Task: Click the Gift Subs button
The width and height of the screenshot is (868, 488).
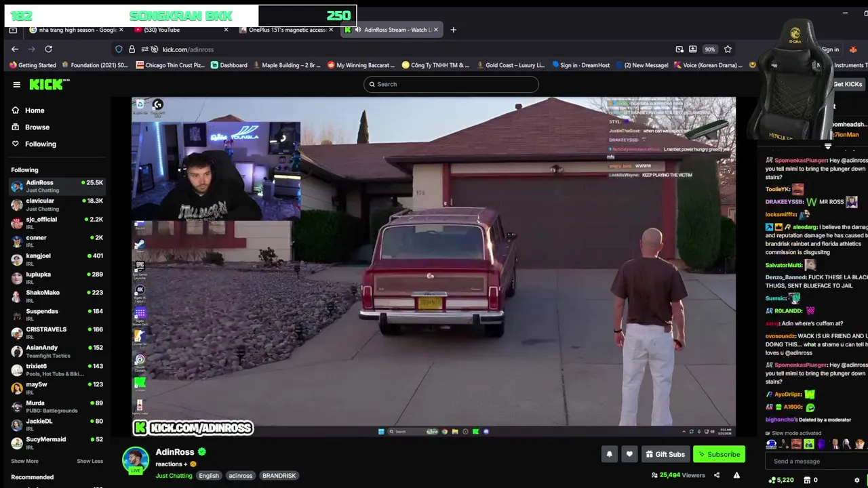Action: point(665,454)
